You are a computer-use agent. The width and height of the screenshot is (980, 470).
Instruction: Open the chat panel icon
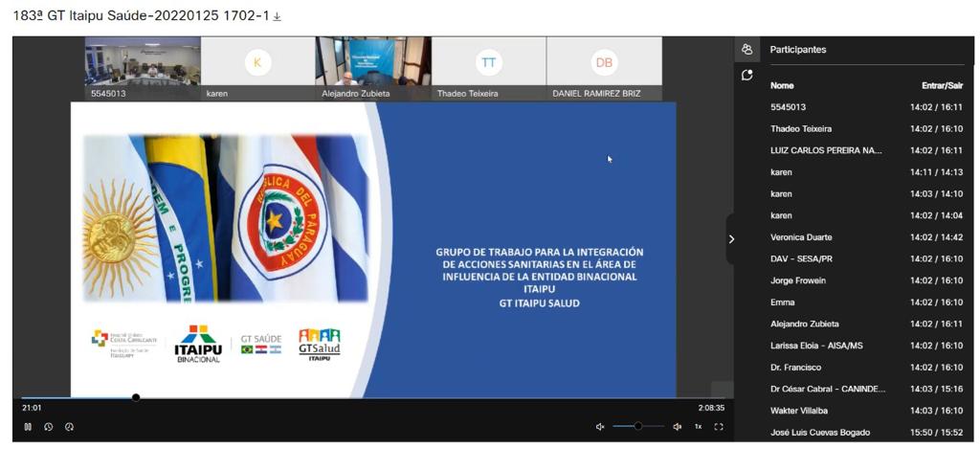(746, 75)
